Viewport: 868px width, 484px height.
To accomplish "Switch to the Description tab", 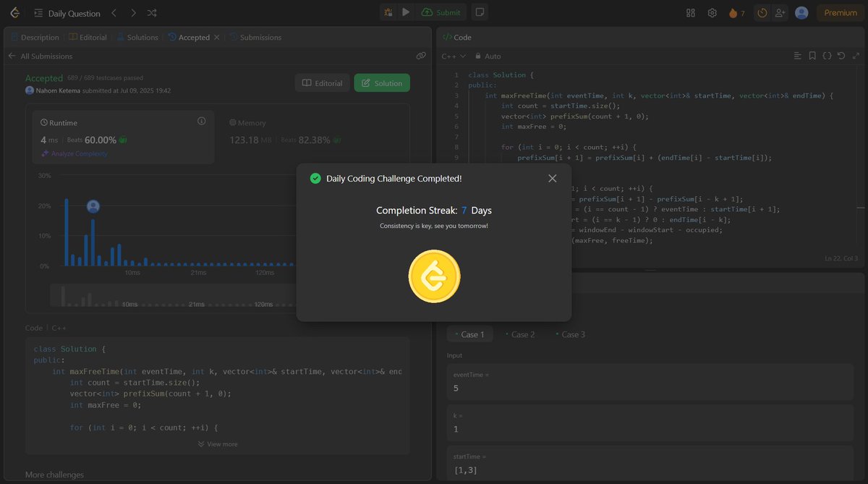I will click(x=35, y=37).
